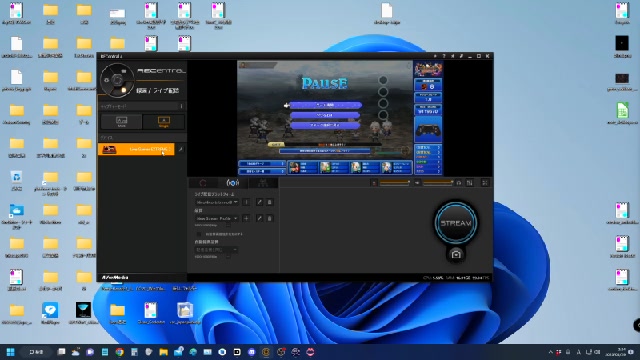Viewport: 640px width, 360px height.
Task: Mute the speaker volume icon
Action: 417,183
